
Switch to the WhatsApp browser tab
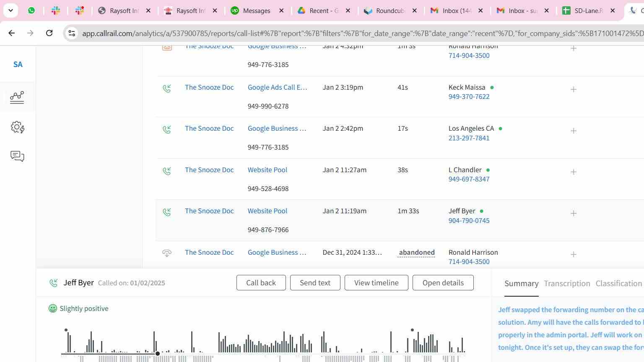[x=31, y=10]
